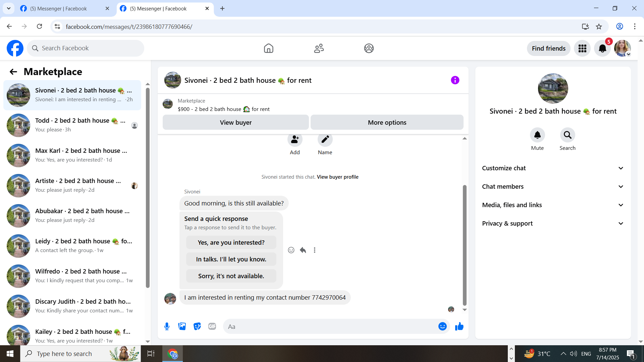The height and width of the screenshot is (362, 644).
Task: Attach a photo using the image icon
Action: click(182, 326)
